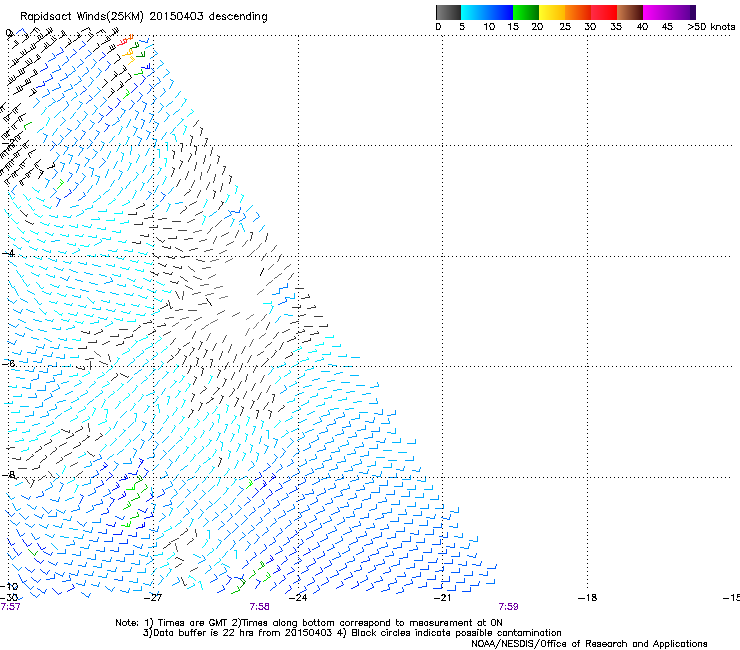740x650 pixels.
Task: Click the credit "NOAA/NESDIS/Office of Research and Applications"
Action: point(589,644)
